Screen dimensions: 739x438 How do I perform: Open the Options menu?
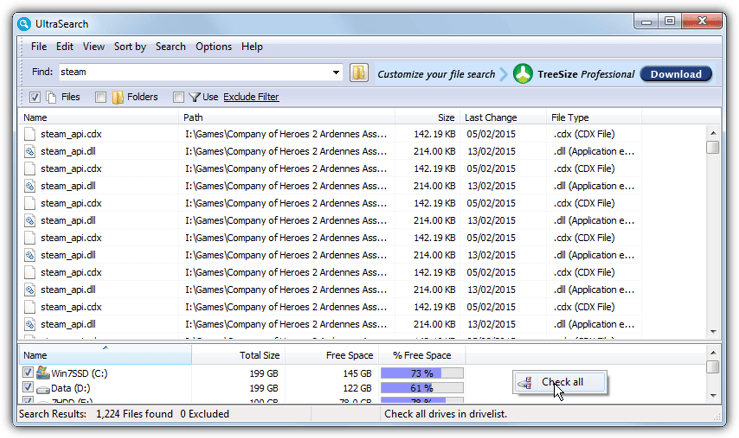pyautogui.click(x=213, y=47)
